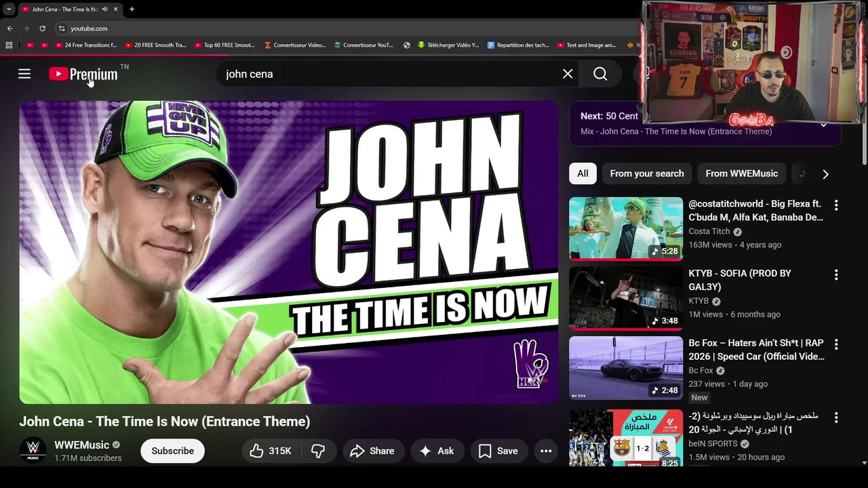The width and height of the screenshot is (868, 488).
Task: Open the Bc Fox Haters Ain't Sh*t title
Action: coord(756,350)
